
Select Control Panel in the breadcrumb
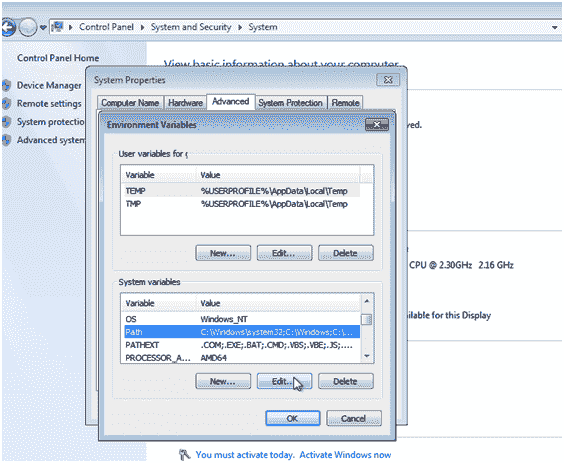coord(106,27)
